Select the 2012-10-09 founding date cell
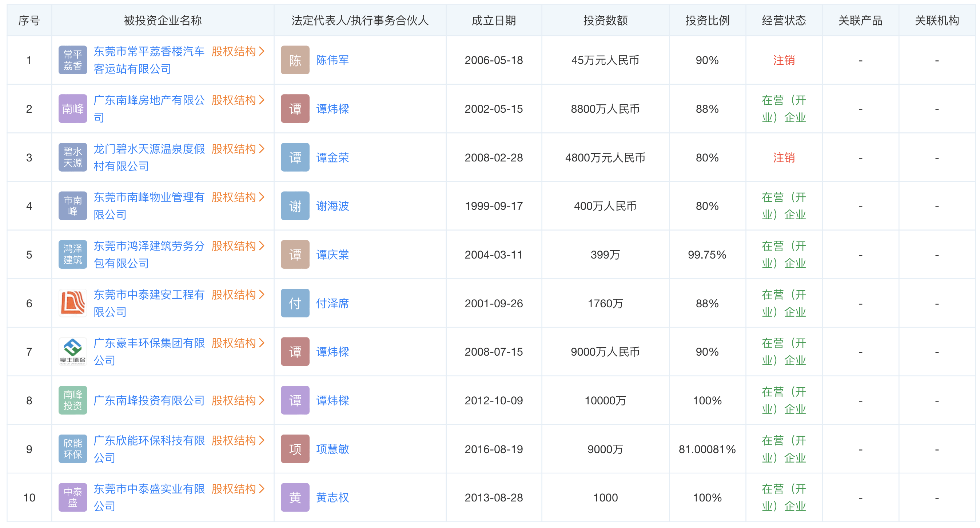980x528 pixels. click(x=494, y=401)
